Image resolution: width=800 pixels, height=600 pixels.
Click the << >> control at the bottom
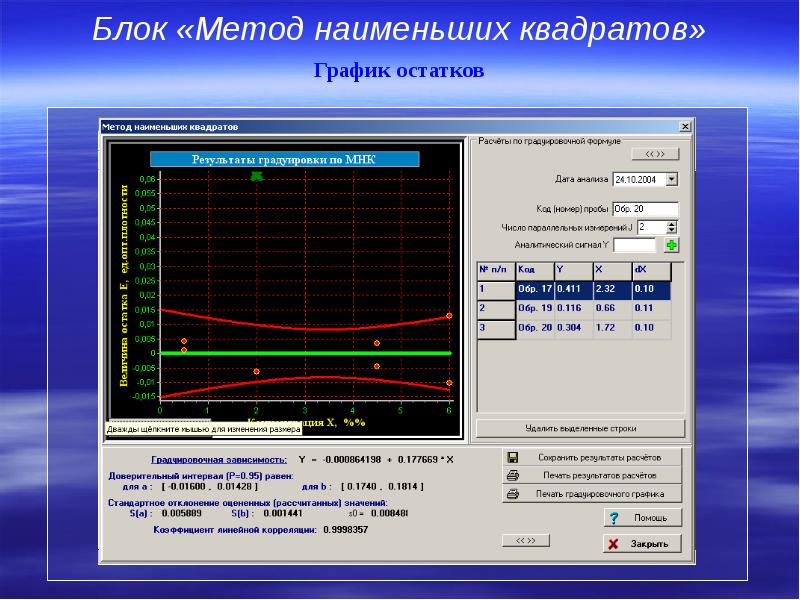(x=525, y=541)
